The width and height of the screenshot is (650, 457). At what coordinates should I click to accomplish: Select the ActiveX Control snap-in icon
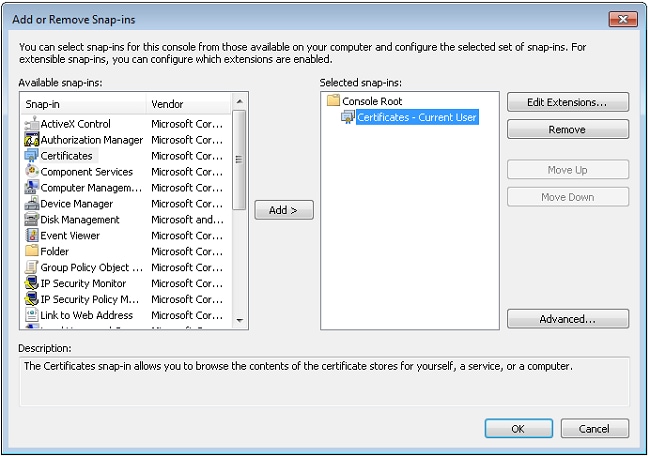tap(31, 124)
